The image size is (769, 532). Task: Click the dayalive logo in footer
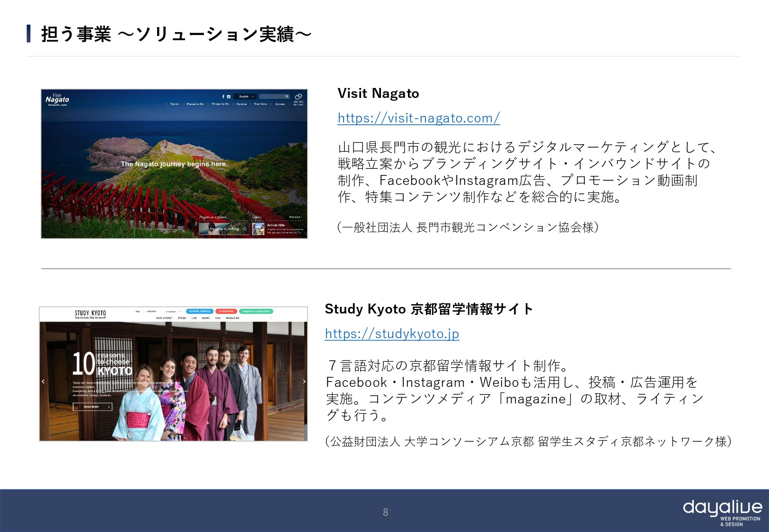(722, 512)
